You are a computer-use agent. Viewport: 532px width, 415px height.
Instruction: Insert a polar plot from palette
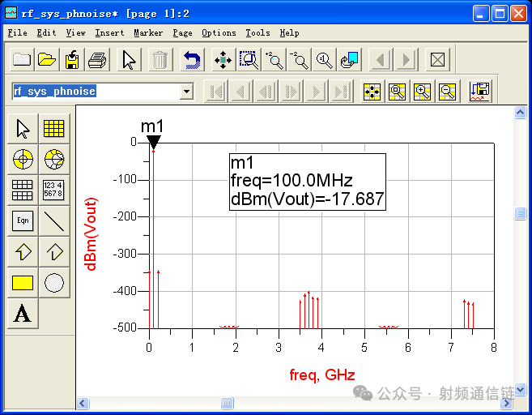point(23,159)
